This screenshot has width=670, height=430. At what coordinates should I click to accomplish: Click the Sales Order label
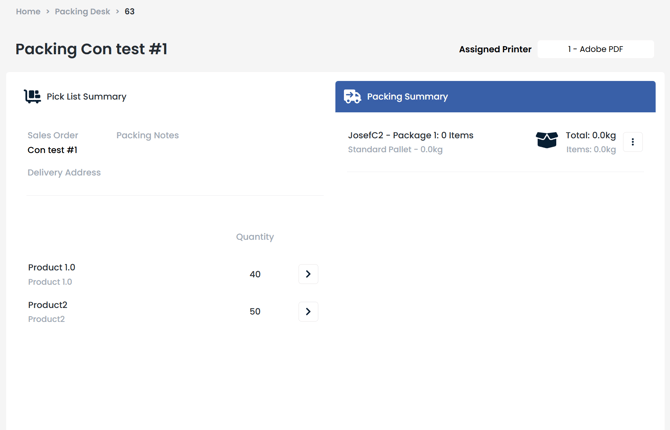point(53,135)
